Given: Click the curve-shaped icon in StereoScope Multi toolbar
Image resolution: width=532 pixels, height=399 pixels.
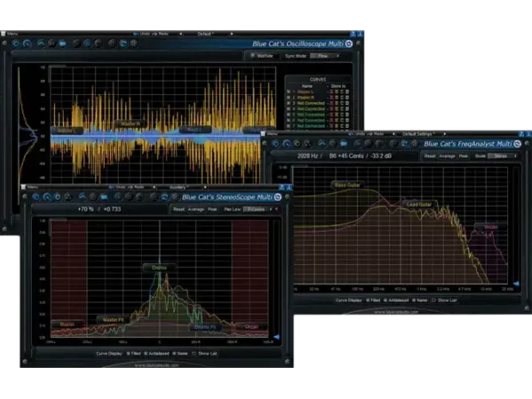Looking at the screenshot, I should click(x=82, y=197).
